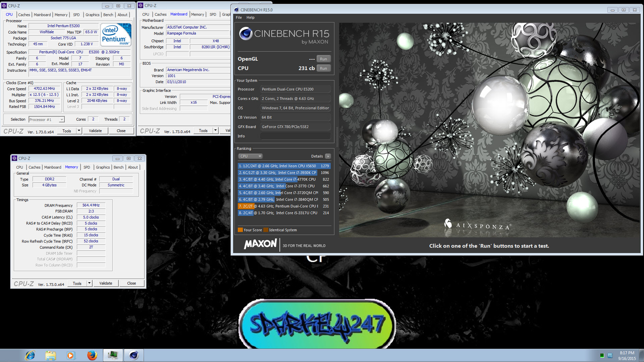Click the Core Speed value 4702.63 MHz
The image size is (644, 362).
click(44, 88)
